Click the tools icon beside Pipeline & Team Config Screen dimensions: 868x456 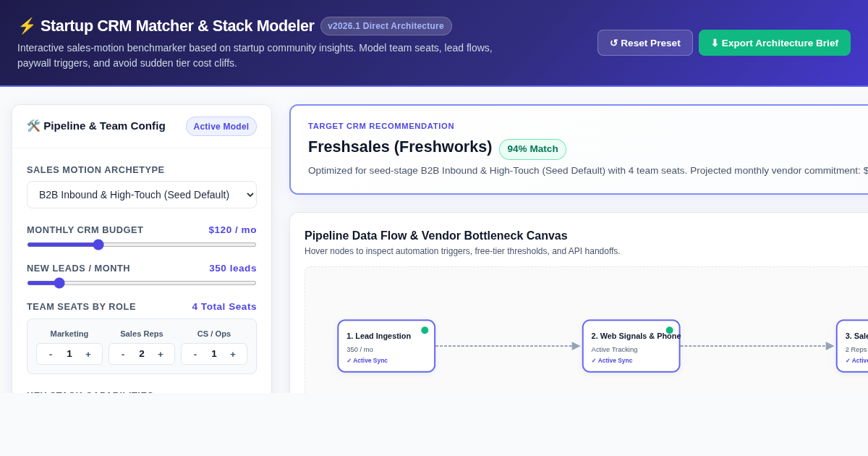point(33,126)
